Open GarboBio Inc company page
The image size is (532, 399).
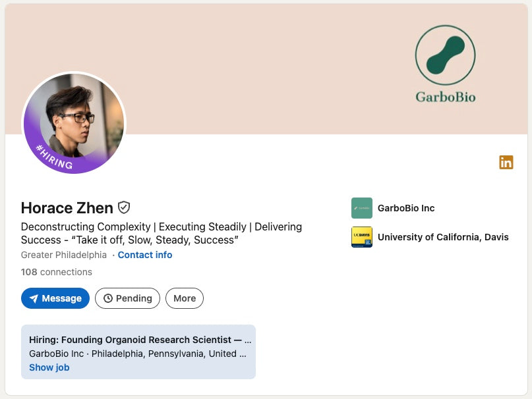click(406, 208)
